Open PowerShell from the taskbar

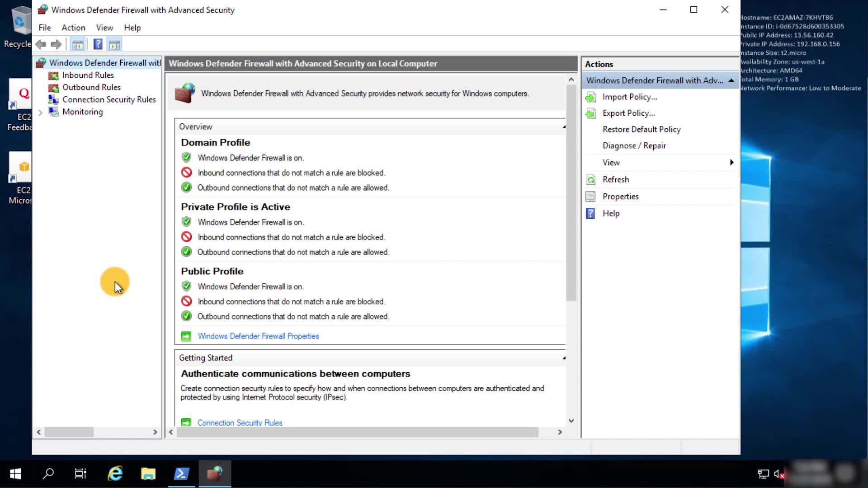pos(181,474)
